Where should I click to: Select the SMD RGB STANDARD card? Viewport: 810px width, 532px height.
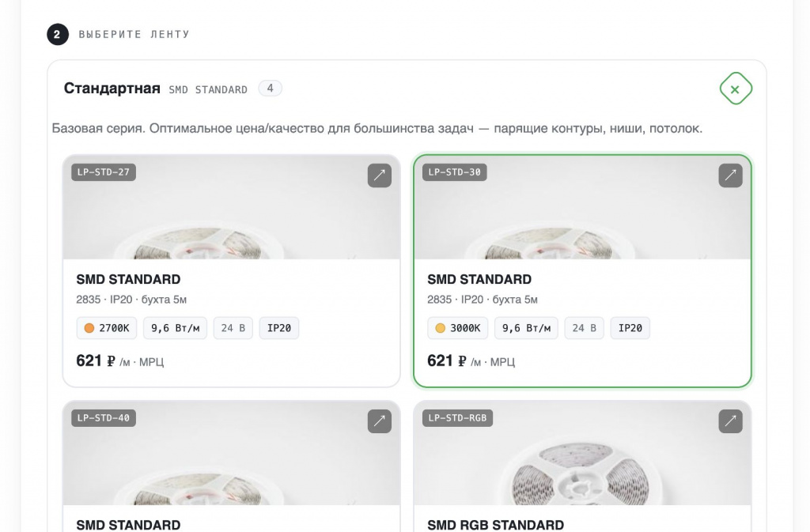[x=583, y=466]
